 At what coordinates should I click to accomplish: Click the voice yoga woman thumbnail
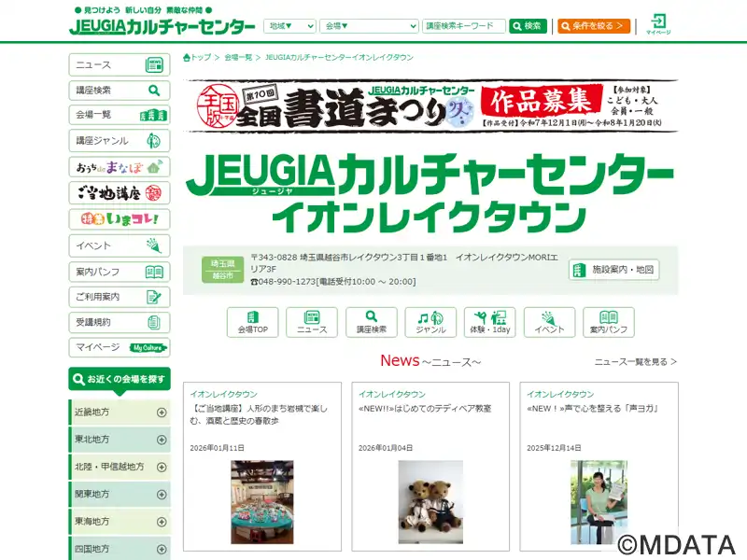click(599, 502)
